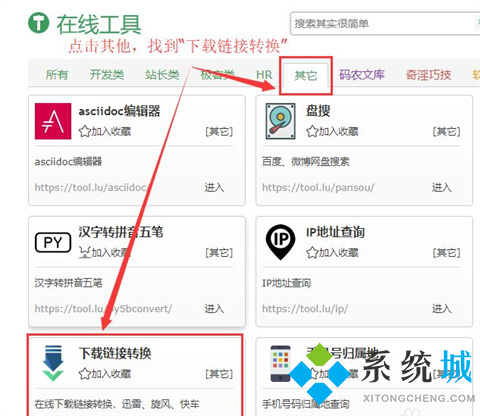Open the asciidoc编辑器 red A icon
Screen dimensions: 480x416
click(x=53, y=121)
